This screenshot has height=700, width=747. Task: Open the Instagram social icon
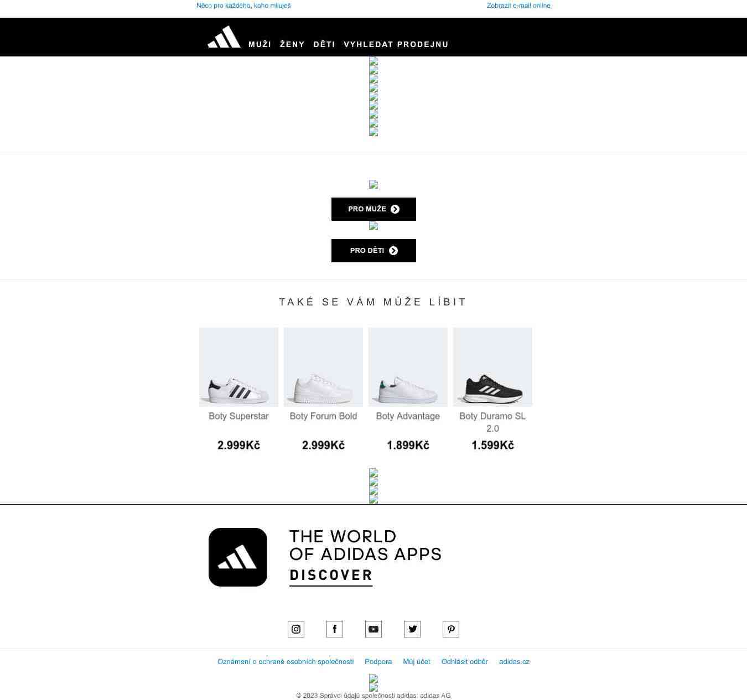point(296,629)
